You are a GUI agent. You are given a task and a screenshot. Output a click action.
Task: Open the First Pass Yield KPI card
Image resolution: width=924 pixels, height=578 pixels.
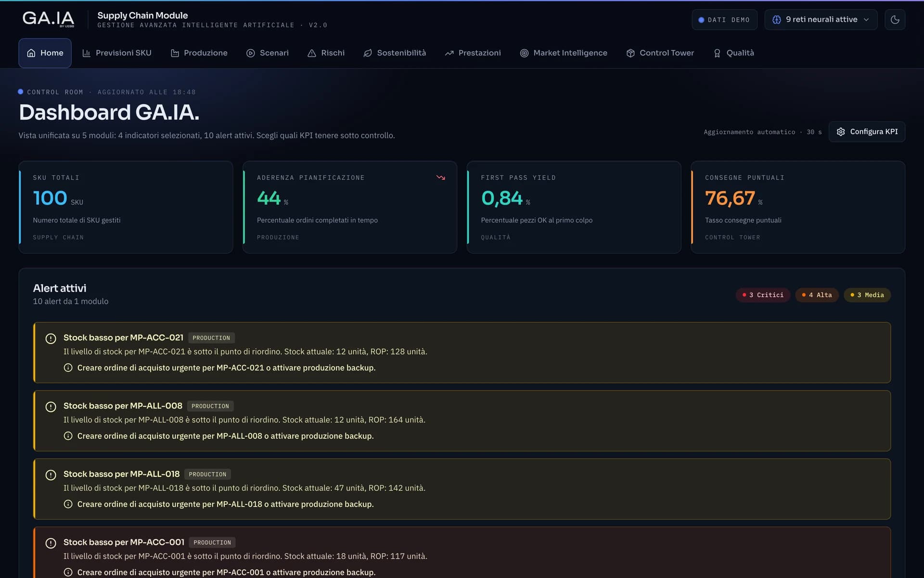click(x=574, y=207)
